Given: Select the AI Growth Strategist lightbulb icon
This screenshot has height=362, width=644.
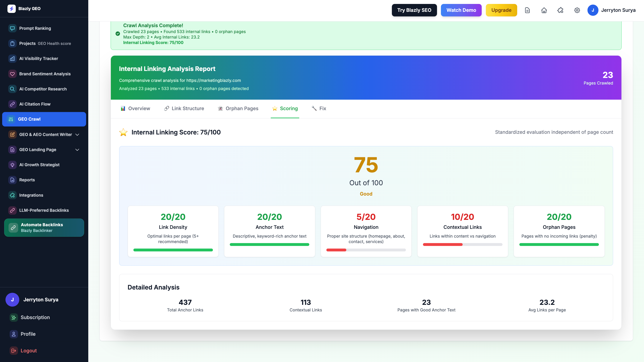Looking at the screenshot, I should (12, 165).
